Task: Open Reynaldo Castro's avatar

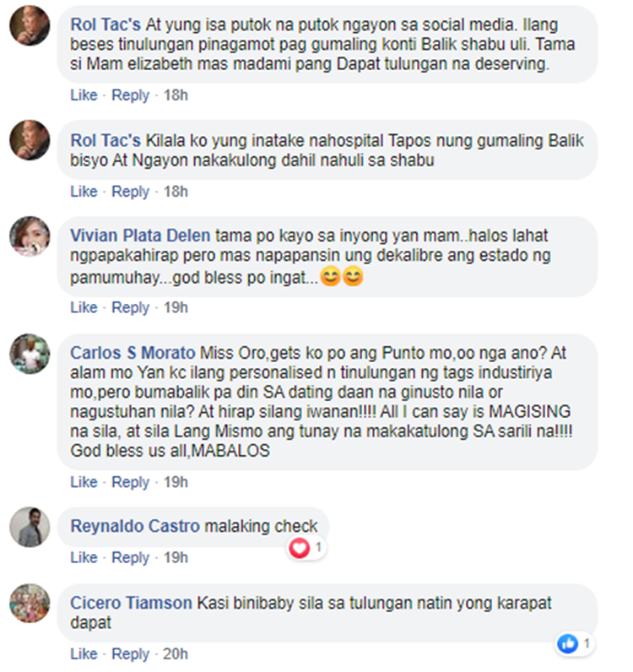Action: coord(30,527)
